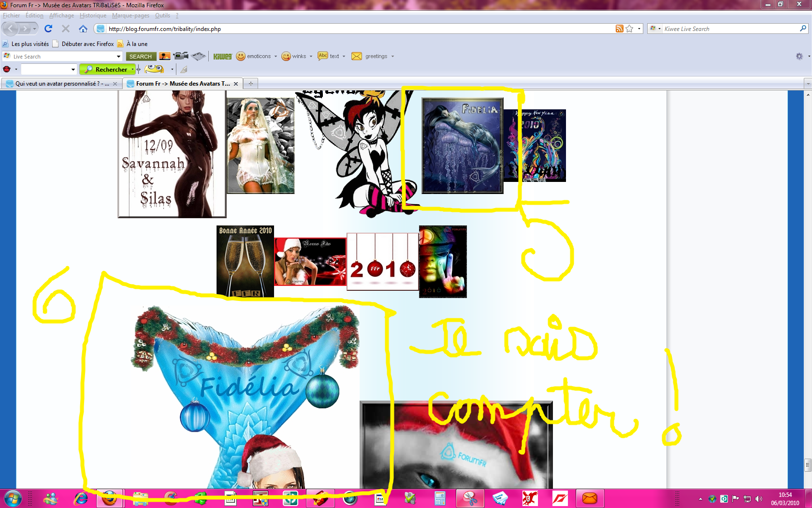
Task: Open Internet Explorer from the taskbar
Action: 80,498
